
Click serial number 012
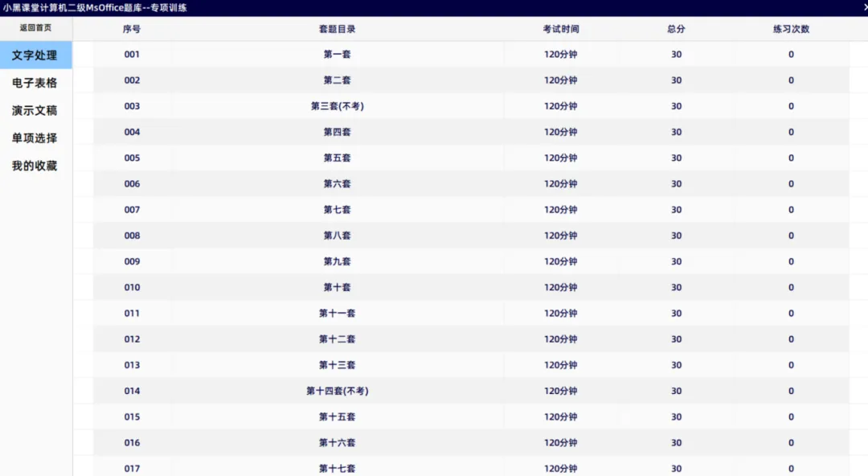[x=132, y=339]
